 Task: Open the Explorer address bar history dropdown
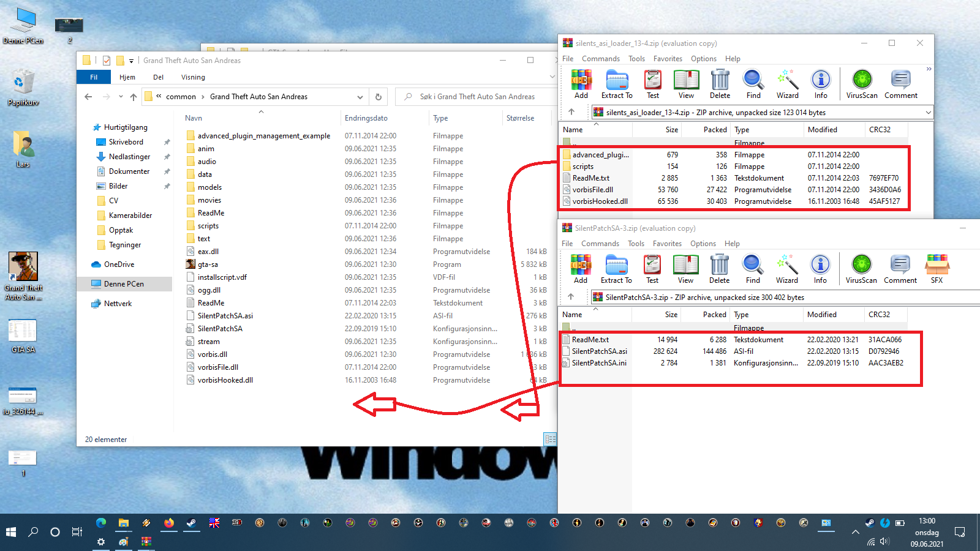pos(360,97)
